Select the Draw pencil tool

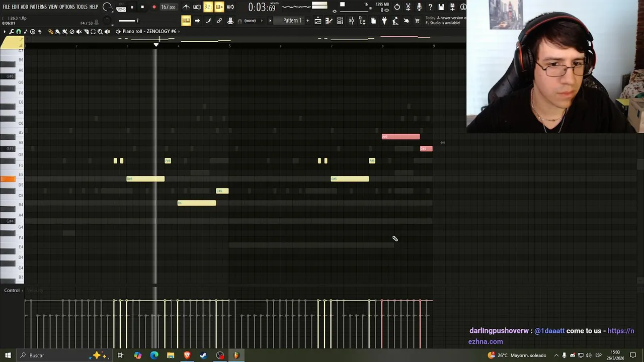coord(51,32)
